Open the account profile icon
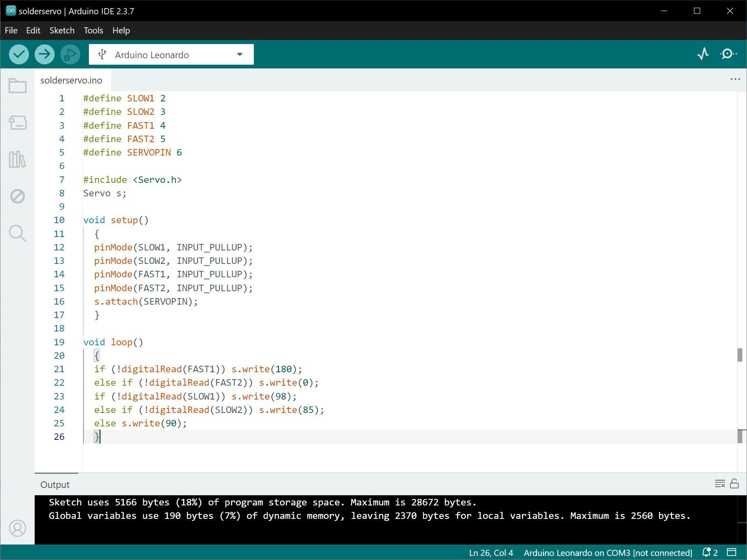 click(18, 528)
